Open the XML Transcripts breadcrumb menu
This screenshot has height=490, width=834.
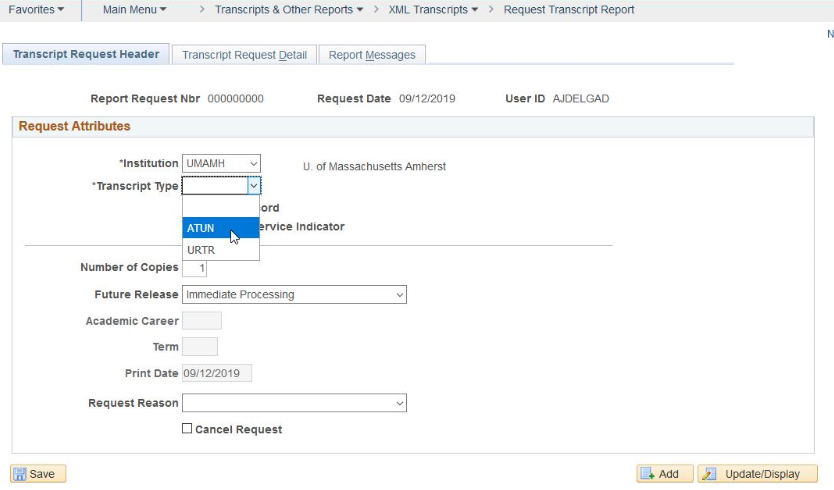[x=433, y=10]
